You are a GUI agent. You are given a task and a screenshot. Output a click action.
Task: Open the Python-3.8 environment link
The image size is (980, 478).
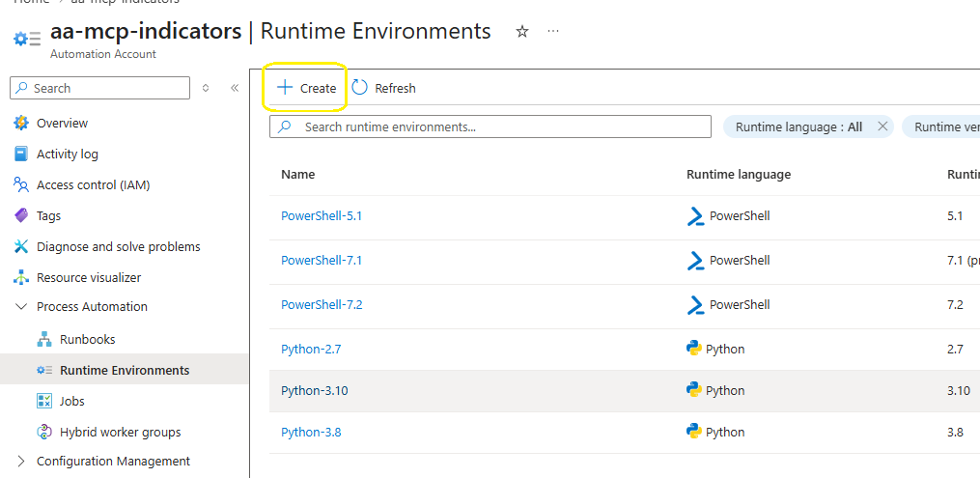click(311, 433)
